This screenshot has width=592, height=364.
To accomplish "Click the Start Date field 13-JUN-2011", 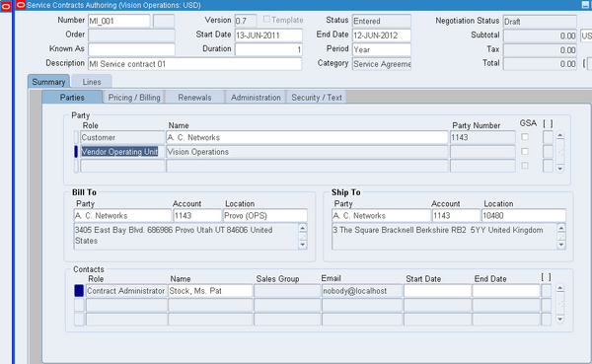I will tap(268, 36).
